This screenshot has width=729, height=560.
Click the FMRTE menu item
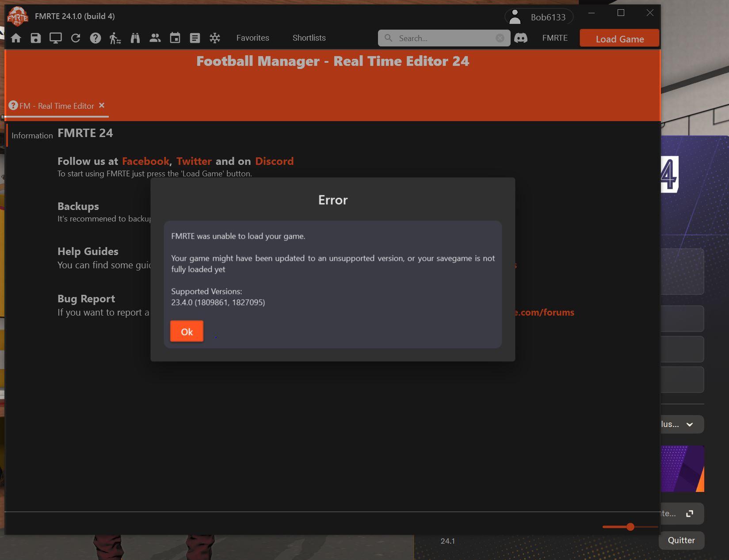click(x=555, y=38)
